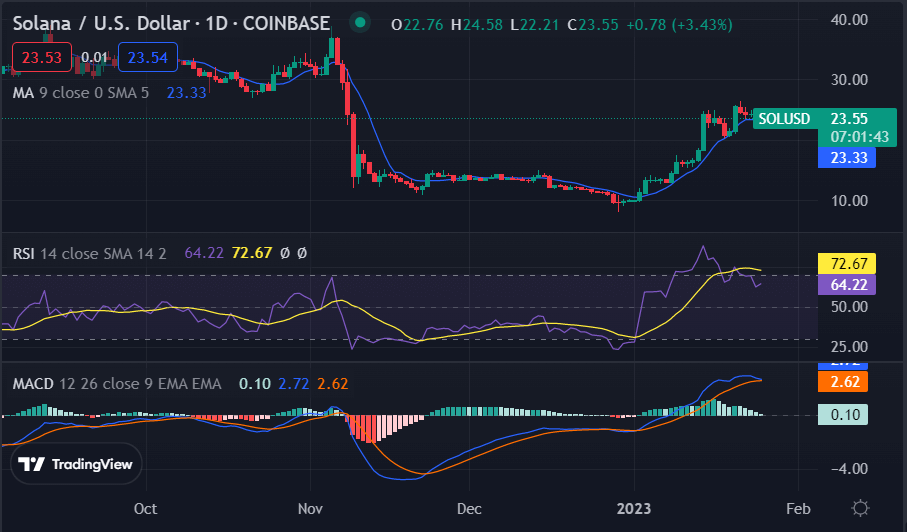Image resolution: width=907 pixels, height=532 pixels.
Task: Click the orange 2.62 MACD value tag
Action: pos(843,382)
